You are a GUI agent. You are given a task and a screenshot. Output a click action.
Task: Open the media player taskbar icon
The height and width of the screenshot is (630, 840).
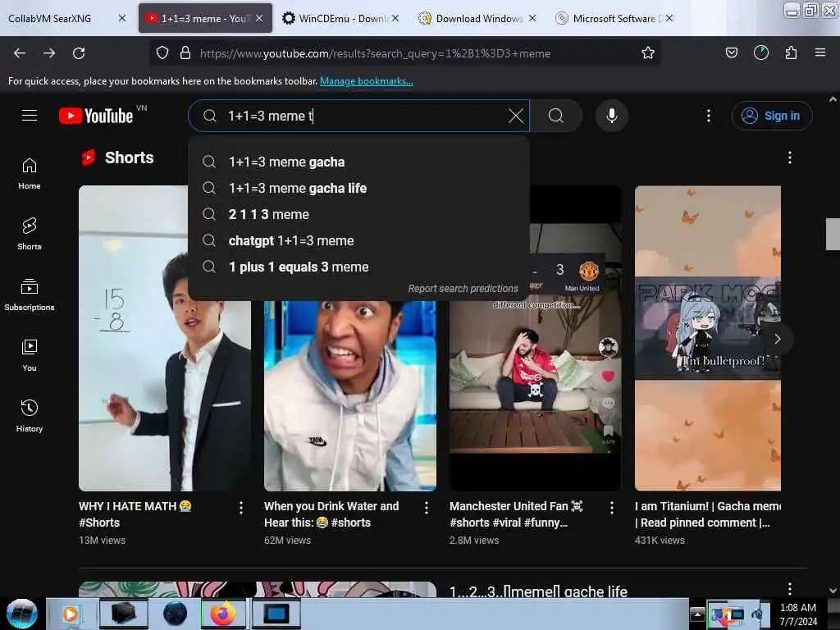(x=71, y=614)
